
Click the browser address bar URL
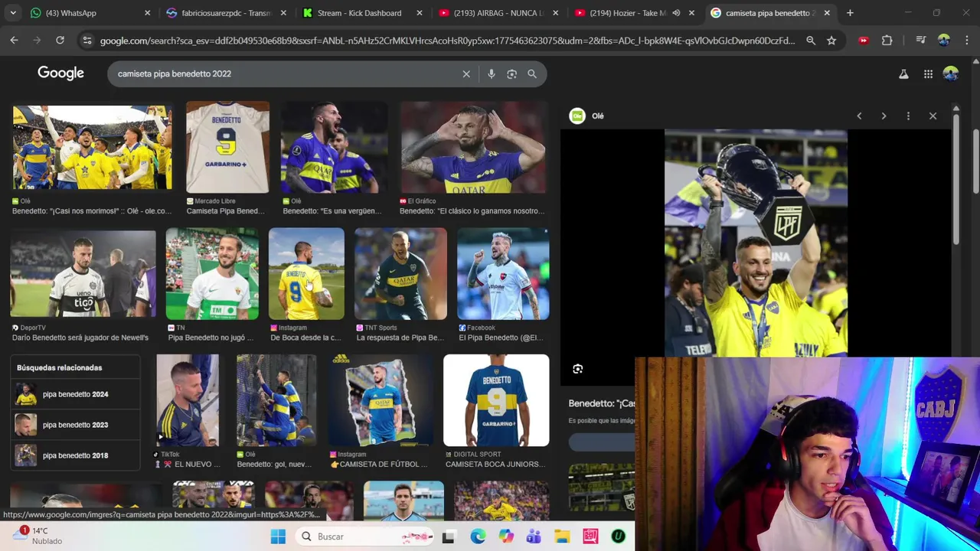448,41
